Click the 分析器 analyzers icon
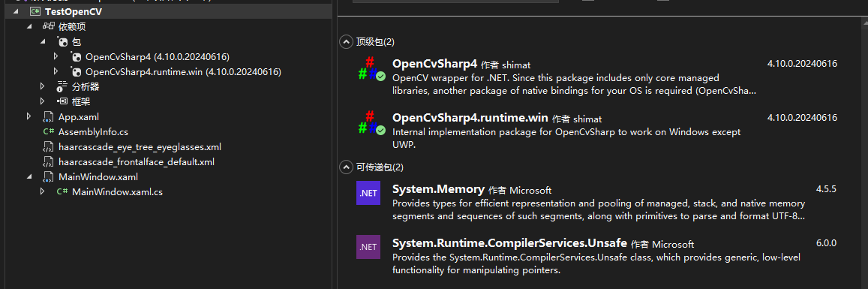Screen dimensions: 868x289 pos(62,86)
